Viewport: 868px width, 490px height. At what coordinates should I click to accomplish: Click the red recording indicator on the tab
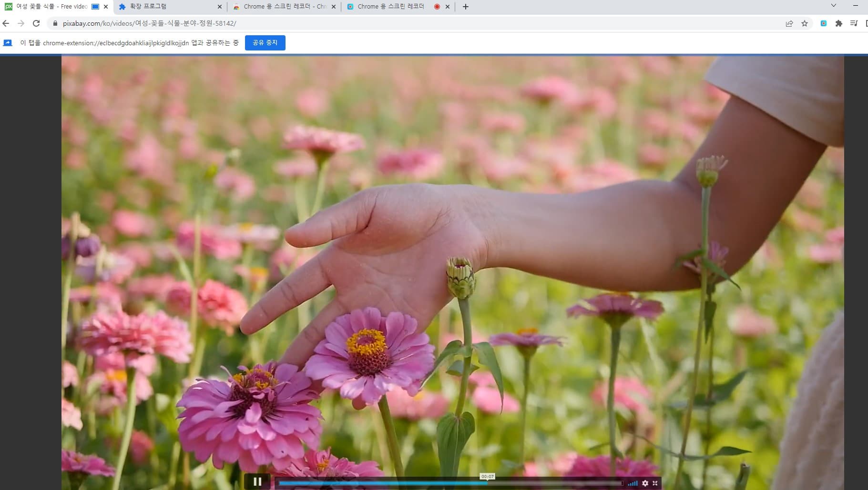coord(436,7)
